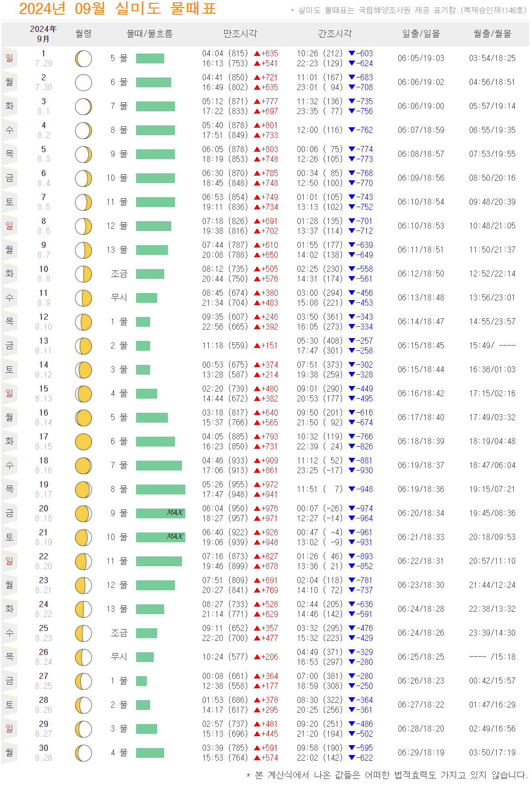Screen dimensions: 532x786
Task: Click the '금' weekday label on September 13
Action: [9, 346]
